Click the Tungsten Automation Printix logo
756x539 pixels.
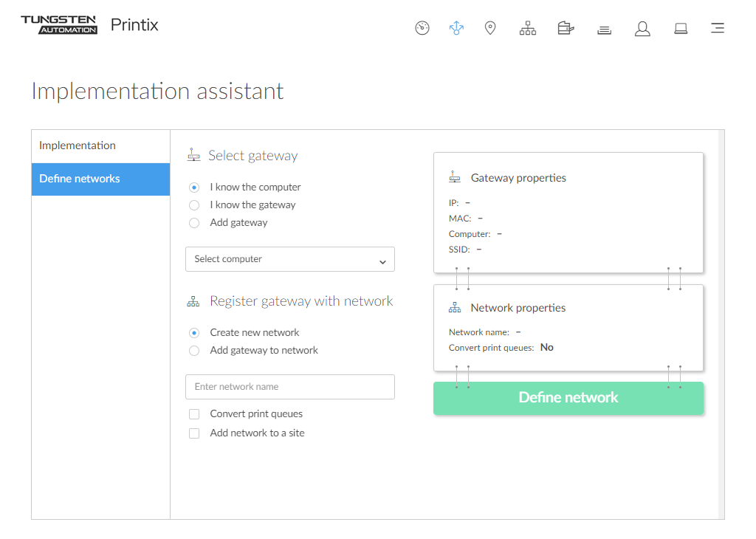(x=89, y=25)
